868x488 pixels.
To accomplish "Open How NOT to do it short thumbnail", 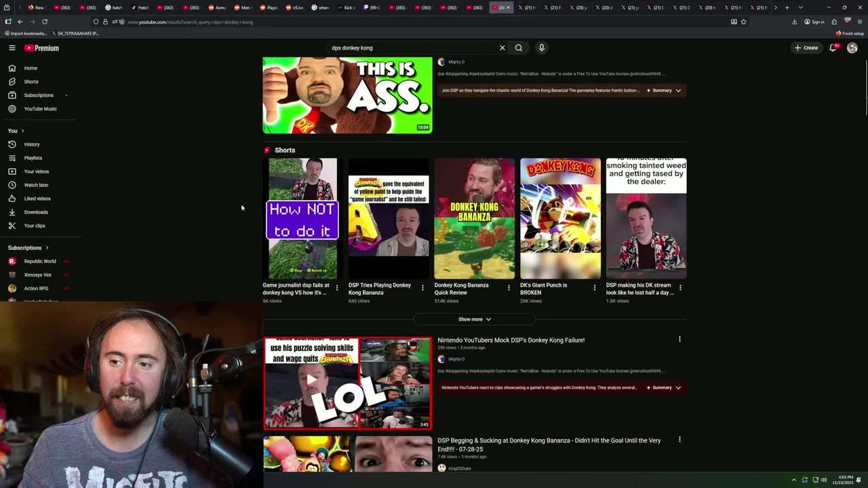I will (302, 218).
